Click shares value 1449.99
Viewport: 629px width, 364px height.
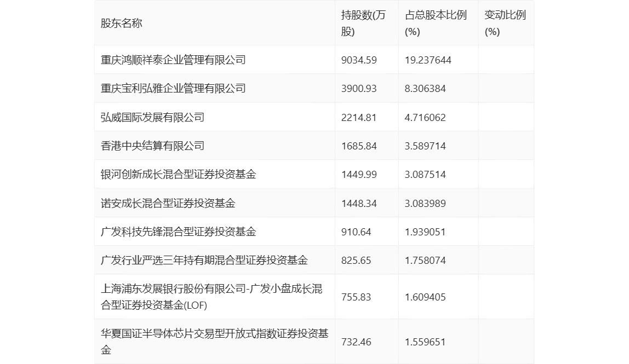click(x=359, y=175)
